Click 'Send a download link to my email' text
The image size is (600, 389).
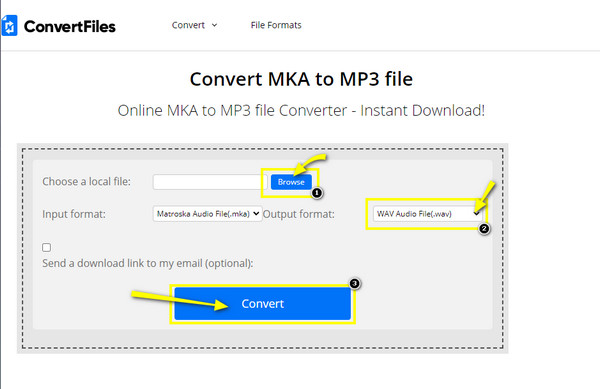click(148, 264)
